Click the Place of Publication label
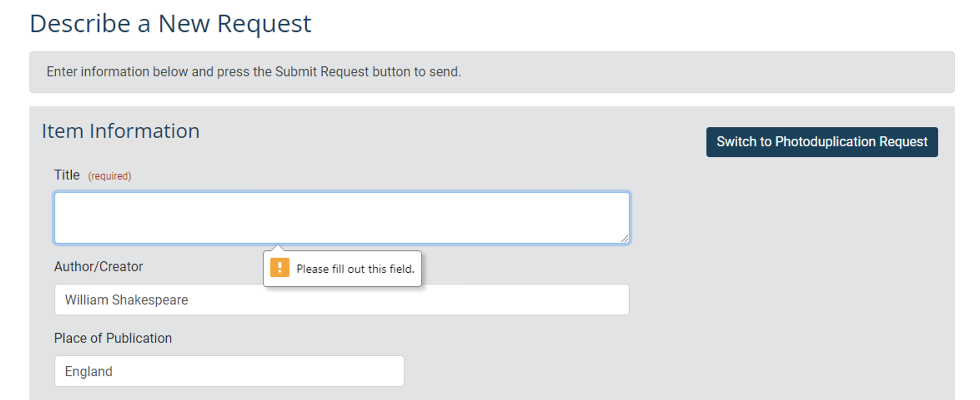Screen dimensions: 980x400 pos(113,338)
